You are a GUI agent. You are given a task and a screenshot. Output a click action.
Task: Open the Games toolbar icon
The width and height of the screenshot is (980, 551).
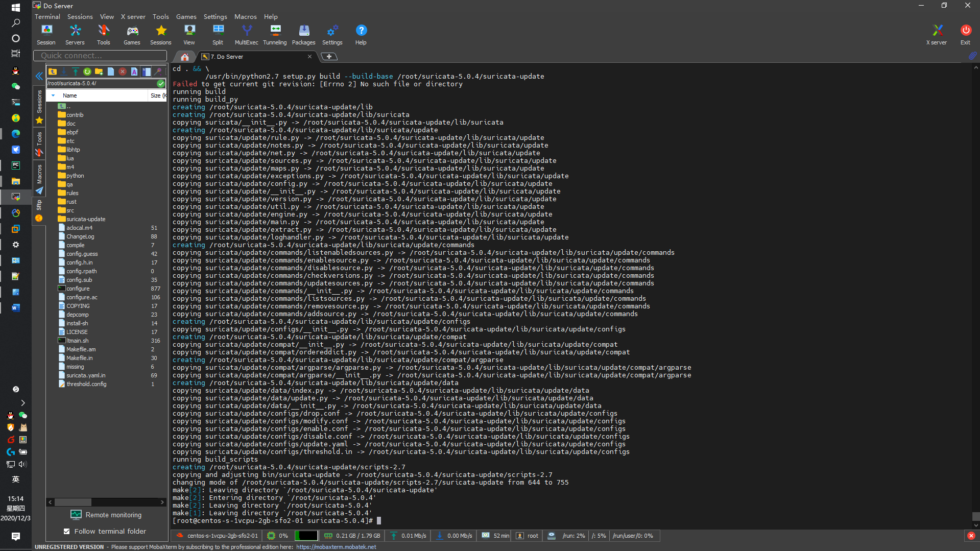point(132,35)
